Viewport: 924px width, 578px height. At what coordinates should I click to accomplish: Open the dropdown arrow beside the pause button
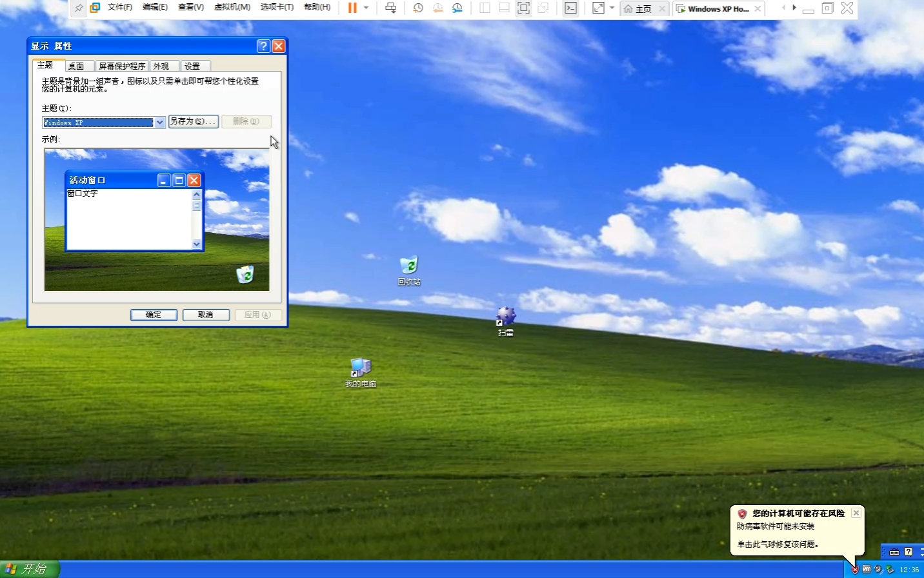(x=367, y=8)
